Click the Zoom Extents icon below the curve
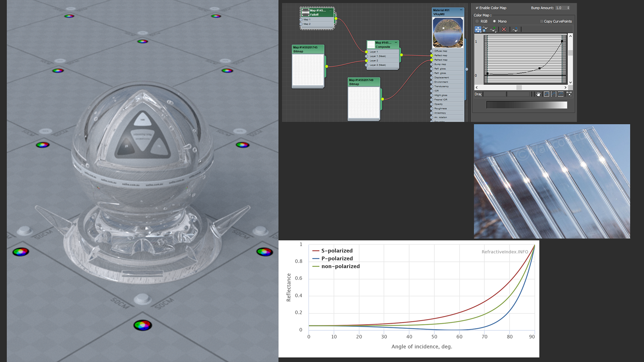644x362 pixels. [546, 94]
